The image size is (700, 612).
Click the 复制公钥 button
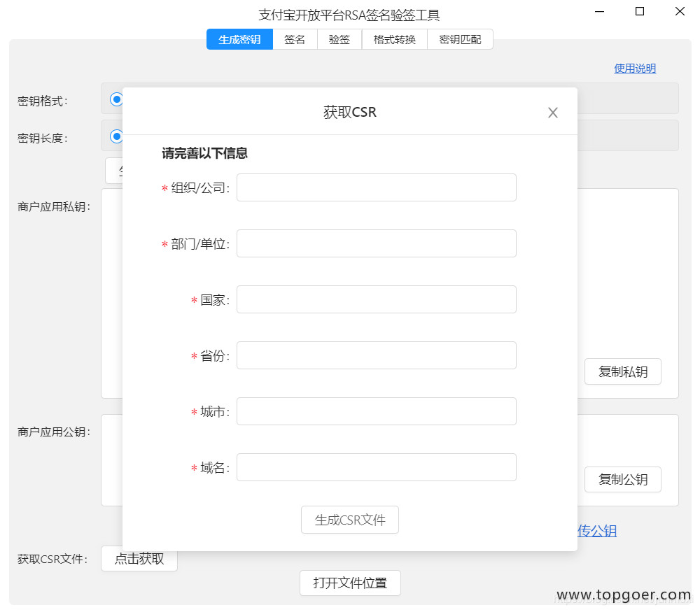pos(623,480)
